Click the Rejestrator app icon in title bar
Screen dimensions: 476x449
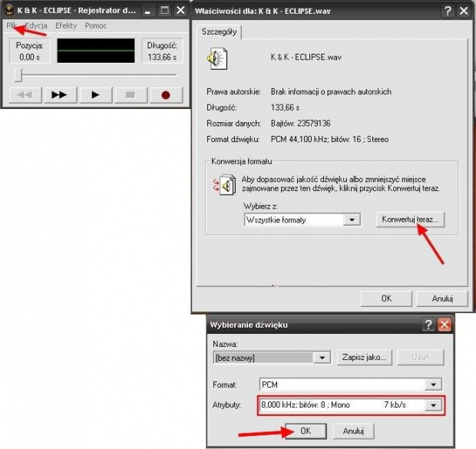9,10
